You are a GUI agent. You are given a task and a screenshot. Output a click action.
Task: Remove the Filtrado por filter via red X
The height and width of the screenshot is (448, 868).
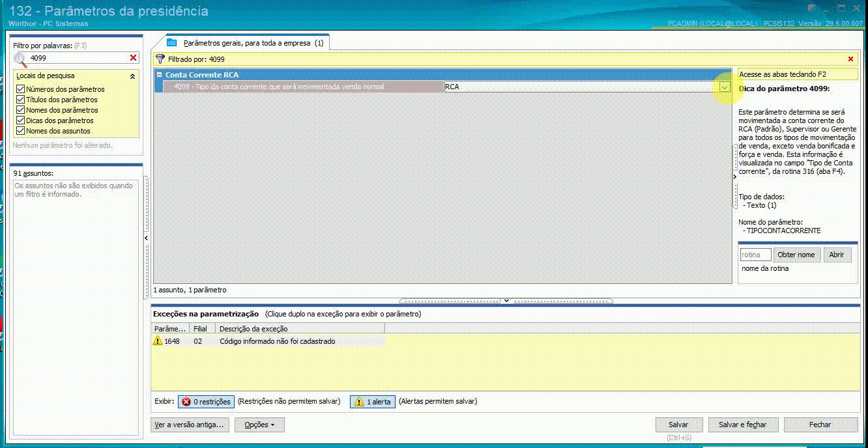[x=850, y=59]
